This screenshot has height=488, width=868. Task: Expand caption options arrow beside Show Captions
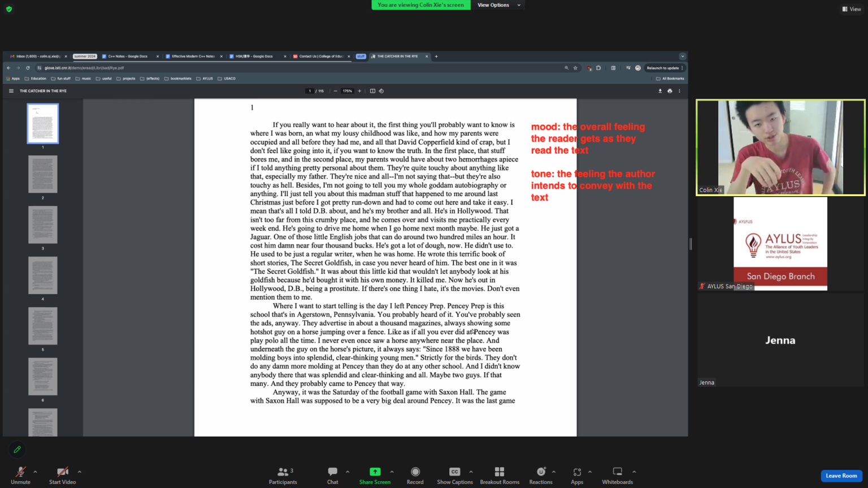coord(471,472)
